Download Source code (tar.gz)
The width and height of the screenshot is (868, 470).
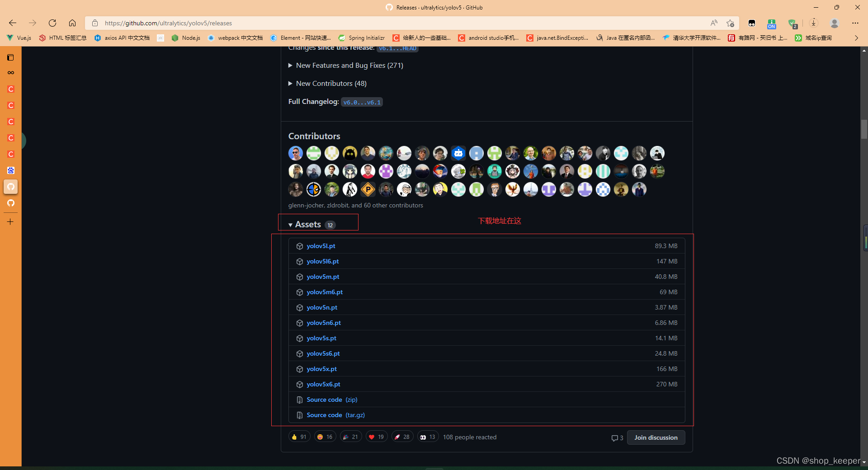(335, 415)
